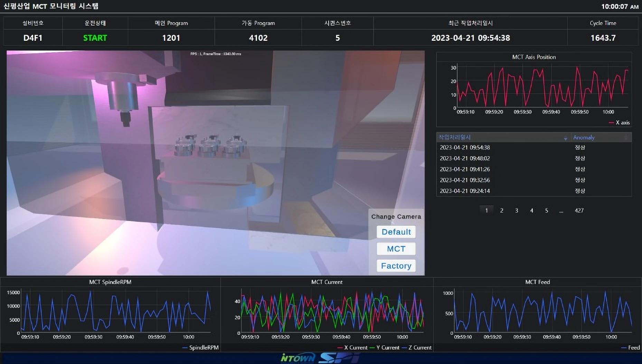Viewport: 642px width, 364px height.
Task: Select row 2023-04-21 09:24:14 in table
Action: tap(534, 191)
